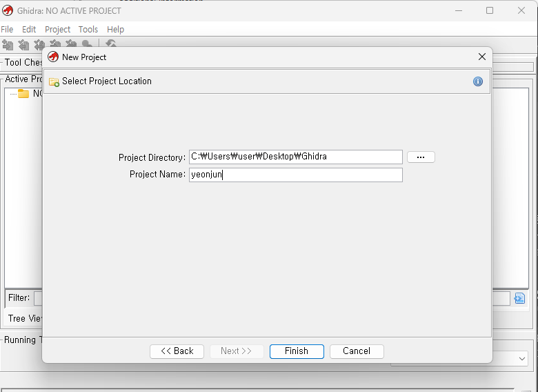Click the filter options icon beside the Filter field

[x=519, y=298]
